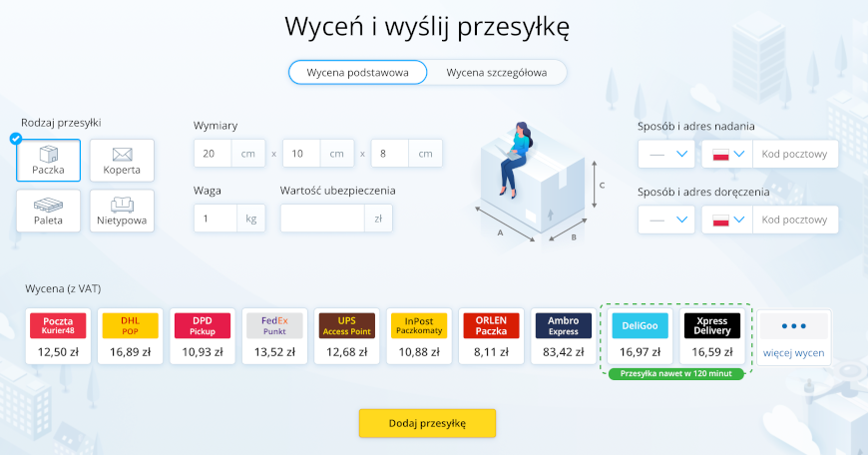The image size is (868, 455).
Task: Select the UPS Access Point offer
Action: coord(347,336)
